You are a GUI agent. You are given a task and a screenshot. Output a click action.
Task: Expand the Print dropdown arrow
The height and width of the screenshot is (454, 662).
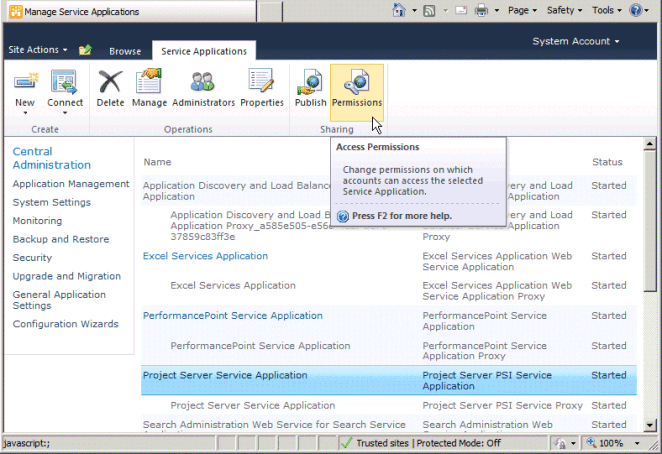tap(497, 11)
